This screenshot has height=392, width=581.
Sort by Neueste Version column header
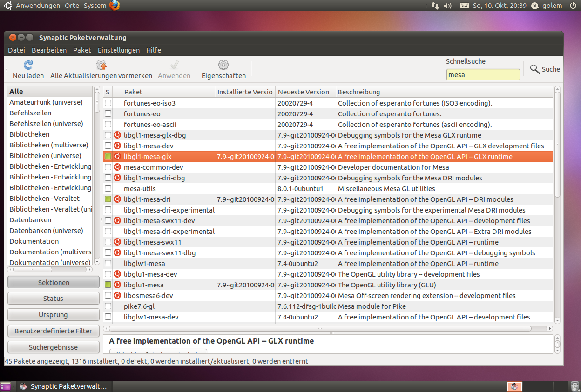[305, 92]
